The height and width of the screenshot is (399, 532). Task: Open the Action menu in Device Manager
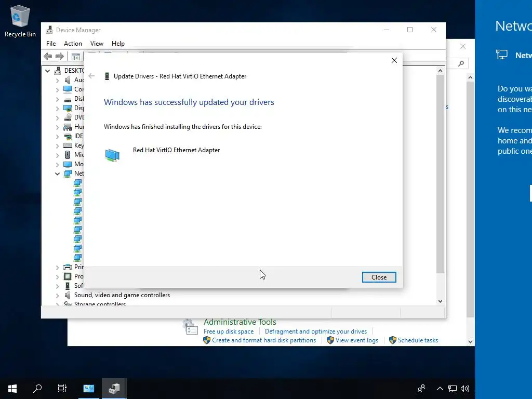click(x=73, y=44)
